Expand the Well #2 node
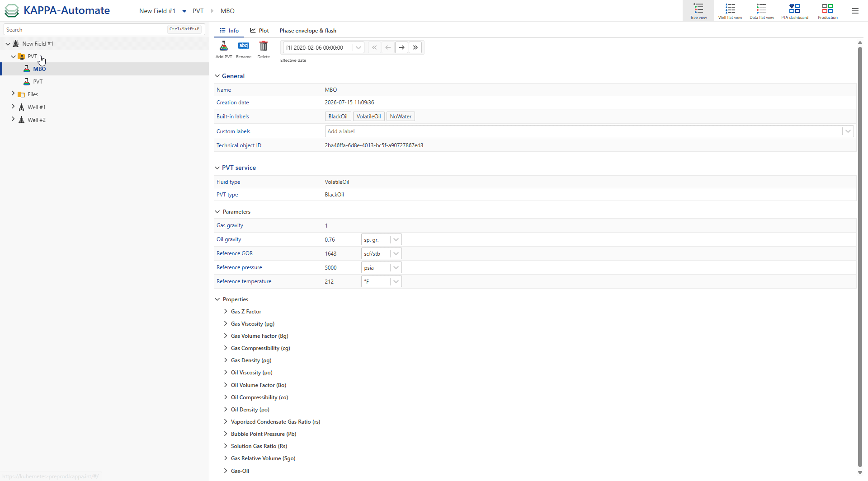This screenshot has width=868, height=481. coord(13,120)
